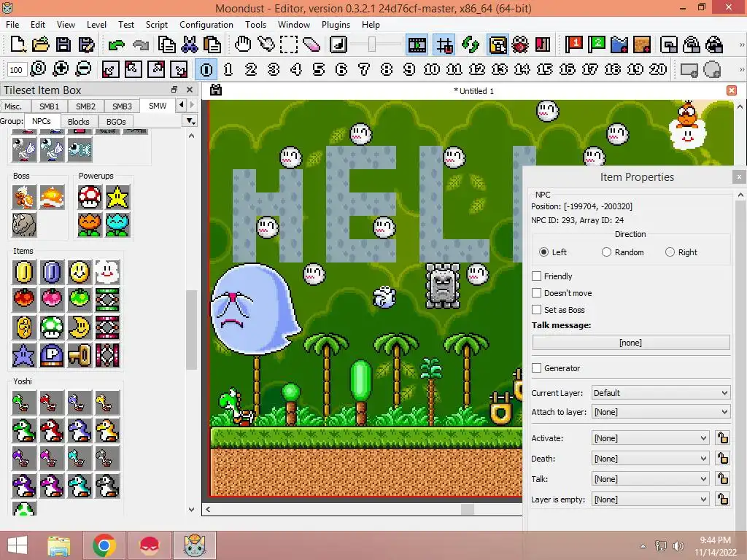Pick the gray Reznor boss tile
The image size is (747, 560).
(x=24, y=225)
